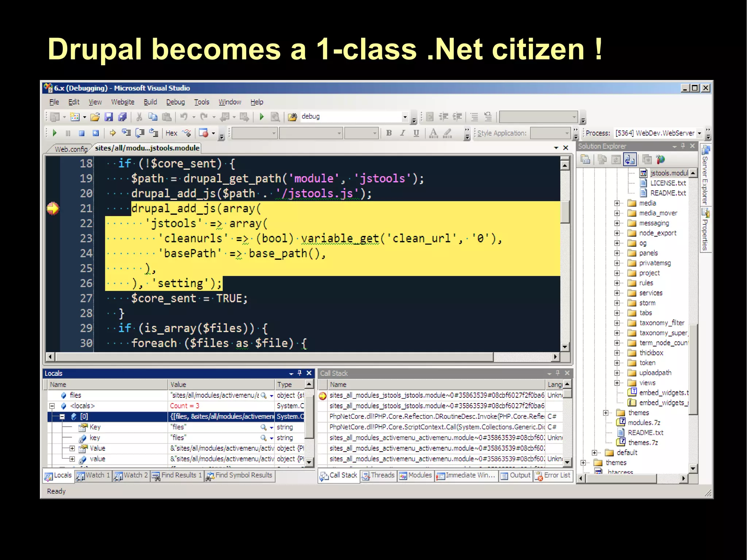The height and width of the screenshot is (560, 747).
Task: Open the Website menu
Action: click(123, 102)
